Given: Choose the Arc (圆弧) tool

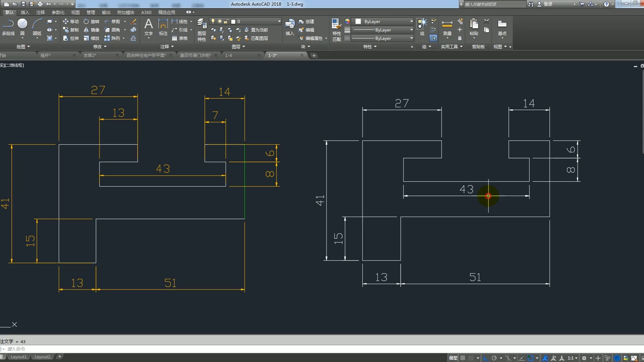Looking at the screenshot, I should coord(37,27).
